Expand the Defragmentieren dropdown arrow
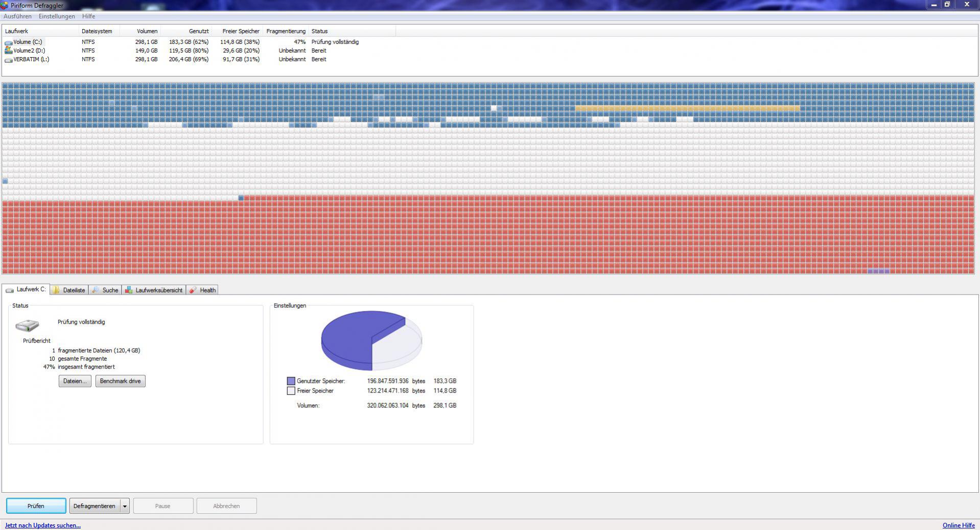Screen dimensions: 980x530 click(125, 506)
